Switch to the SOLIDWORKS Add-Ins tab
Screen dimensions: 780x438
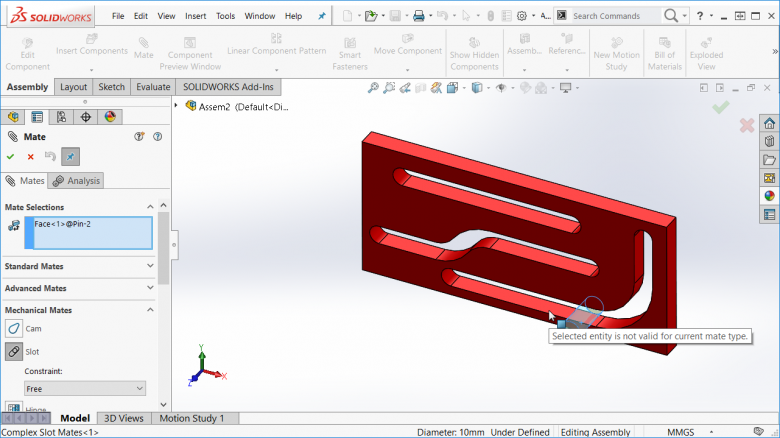(228, 87)
